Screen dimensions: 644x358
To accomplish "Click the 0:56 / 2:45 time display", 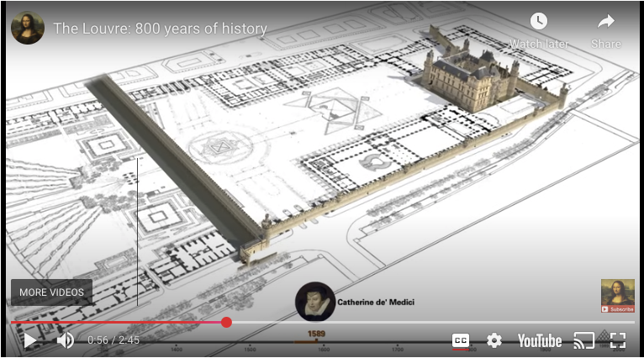I will click(x=113, y=340).
